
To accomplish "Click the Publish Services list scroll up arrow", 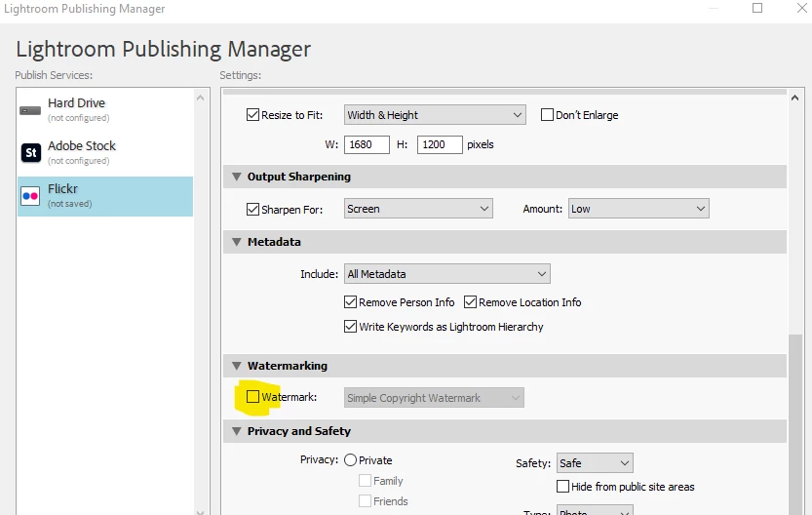I will [x=201, y=98].
